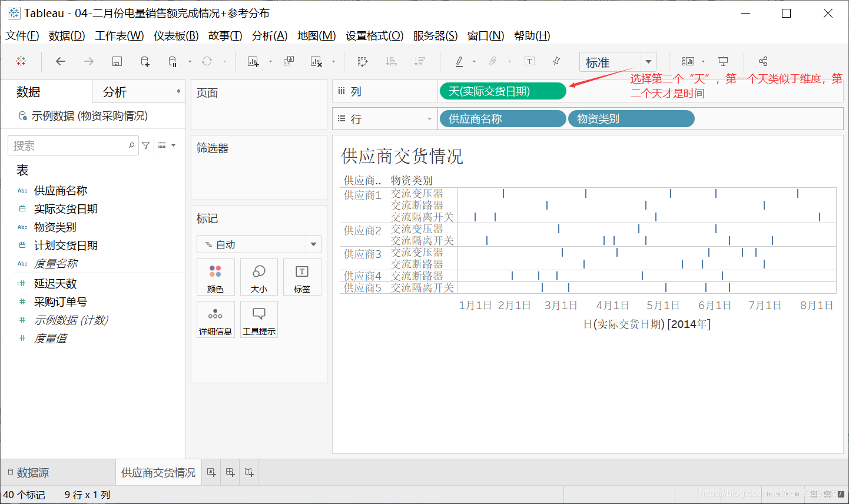Switch to the 分析 pane tab

pos(115,92)
